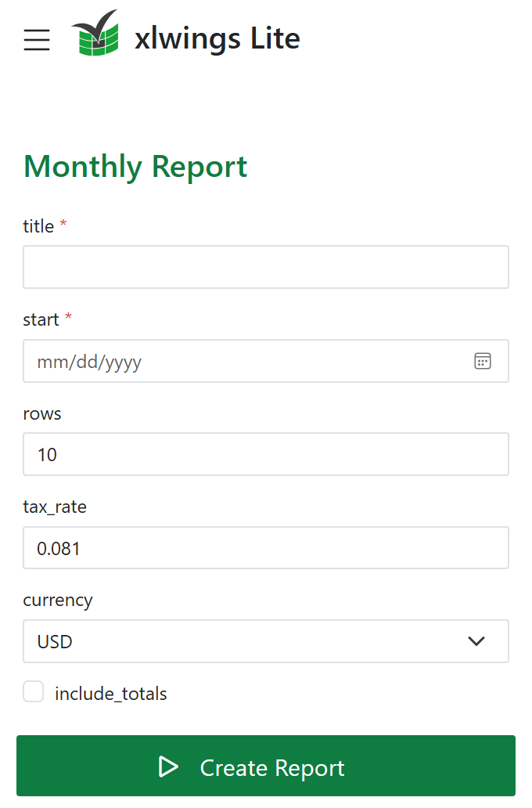The image size is (532, 808).
Task: Click the currency dropdown chevron arrow
Action: pyautogui.click(x=476, y=641)
